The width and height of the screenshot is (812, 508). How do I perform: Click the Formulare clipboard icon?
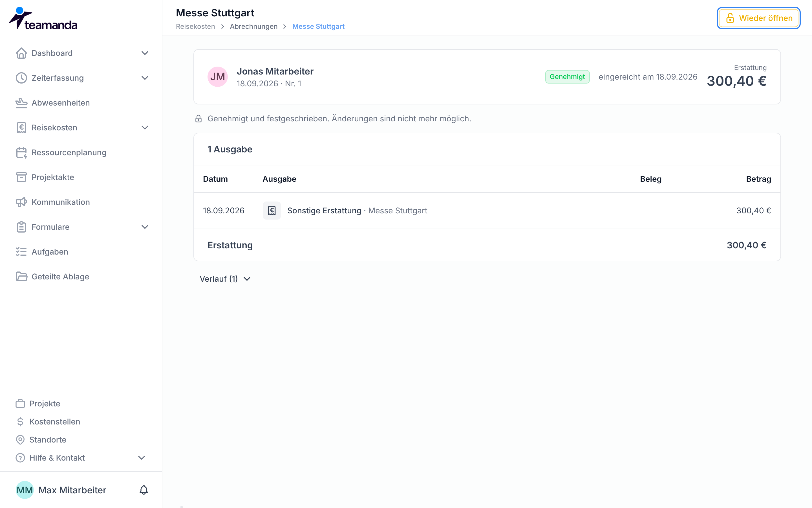pos(21,227)
